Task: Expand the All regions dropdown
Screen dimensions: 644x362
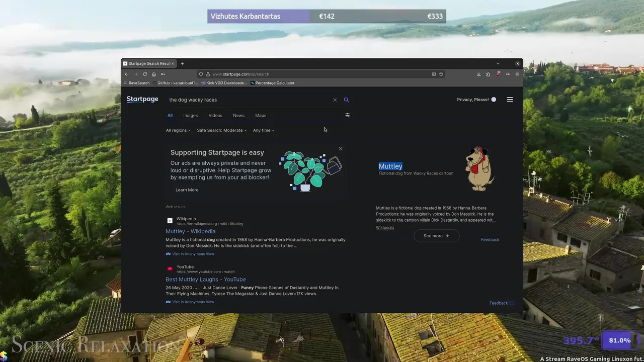Action: [x=178, y=130]
